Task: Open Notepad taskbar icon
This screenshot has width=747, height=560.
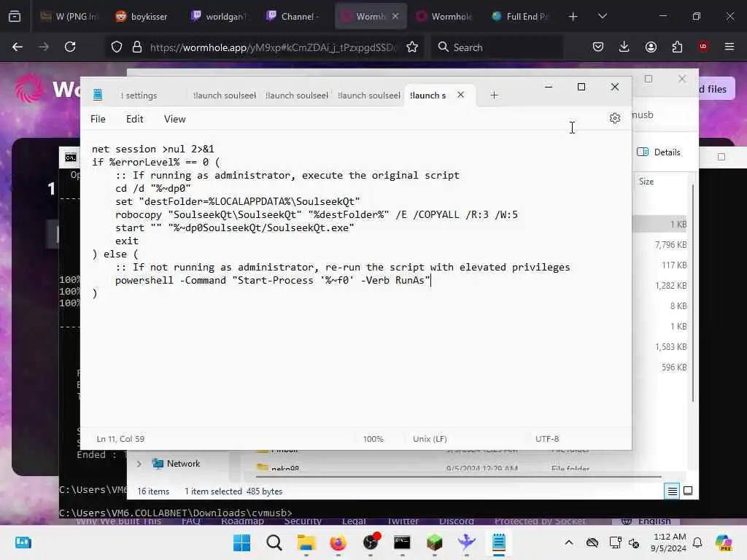Action: click(499, 542)
